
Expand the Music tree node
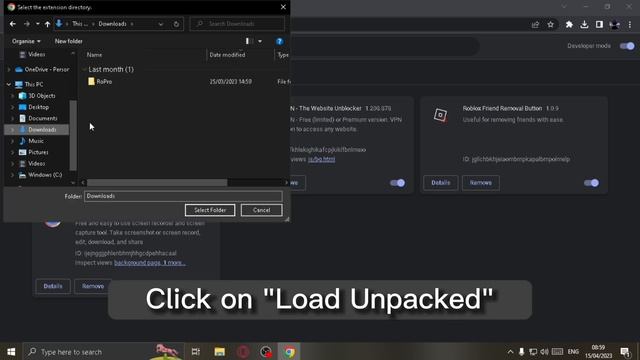pyautogui.click(x=13, y=141)
